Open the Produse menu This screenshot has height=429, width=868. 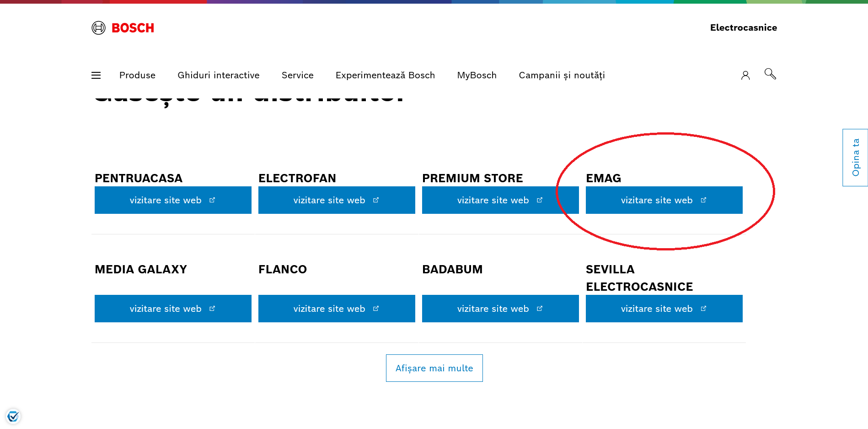click(x=137, y=76)
